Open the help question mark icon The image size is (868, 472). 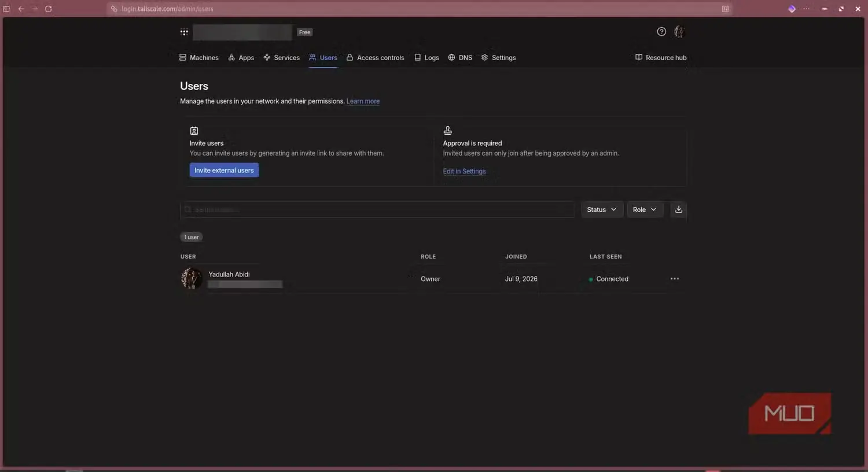pyautogui.click(x=661, y=32)
